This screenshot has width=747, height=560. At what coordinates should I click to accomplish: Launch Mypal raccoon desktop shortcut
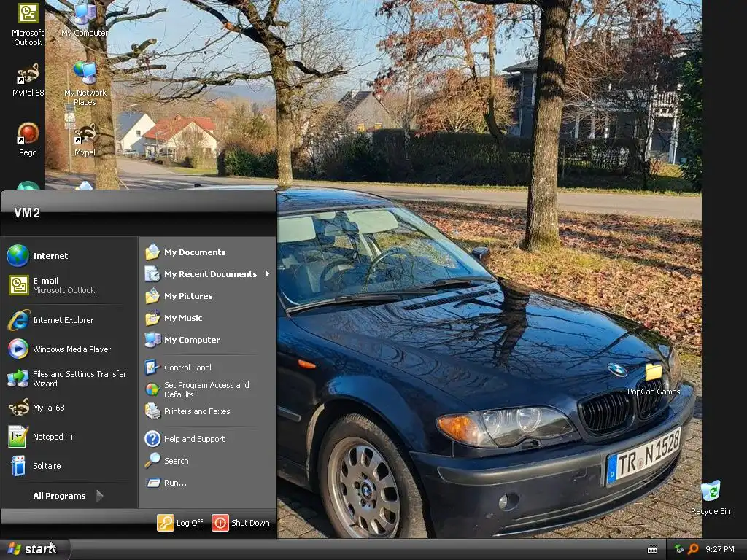[85, 140]
